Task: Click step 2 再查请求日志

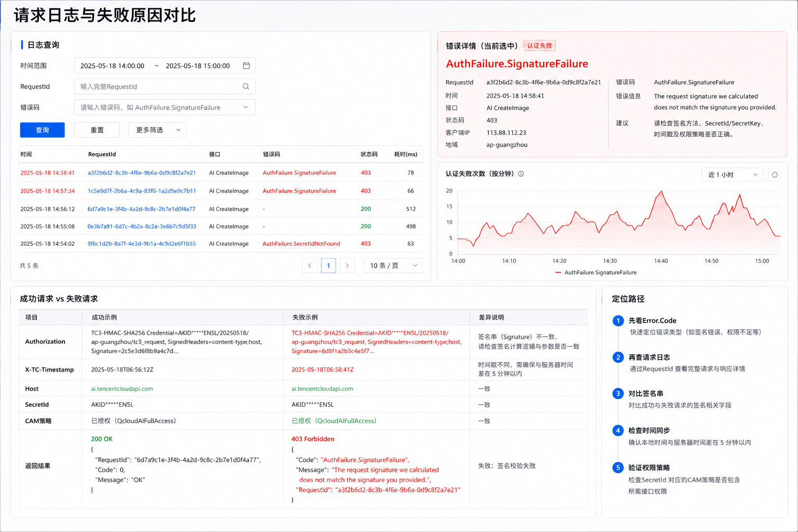Action: point(649,357)
